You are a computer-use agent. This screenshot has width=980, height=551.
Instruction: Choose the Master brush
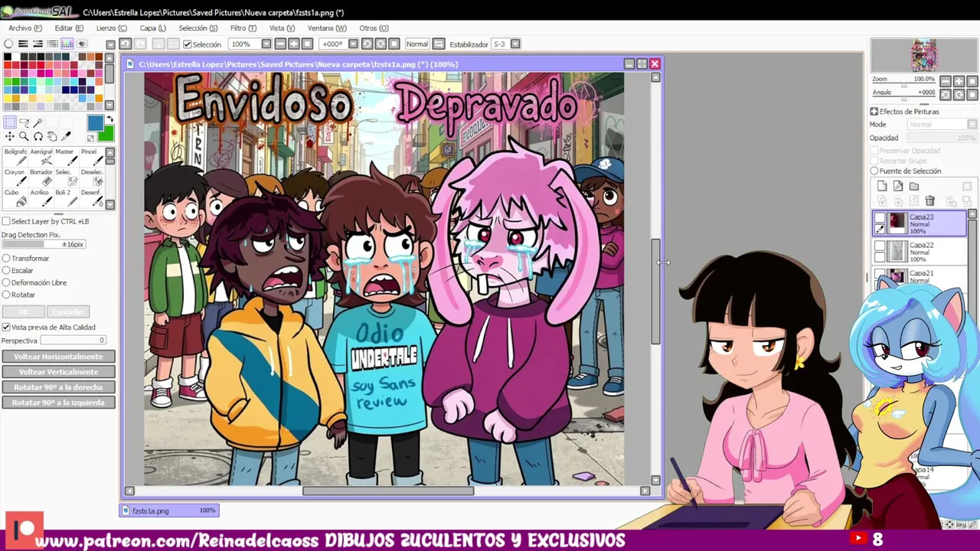(x=65, y=157)
